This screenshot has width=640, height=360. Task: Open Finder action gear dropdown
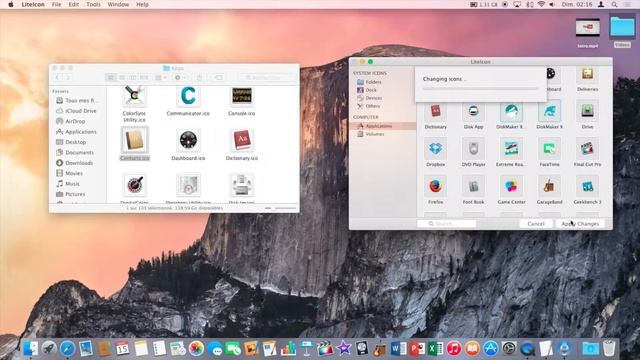click(x=180, y=78)
